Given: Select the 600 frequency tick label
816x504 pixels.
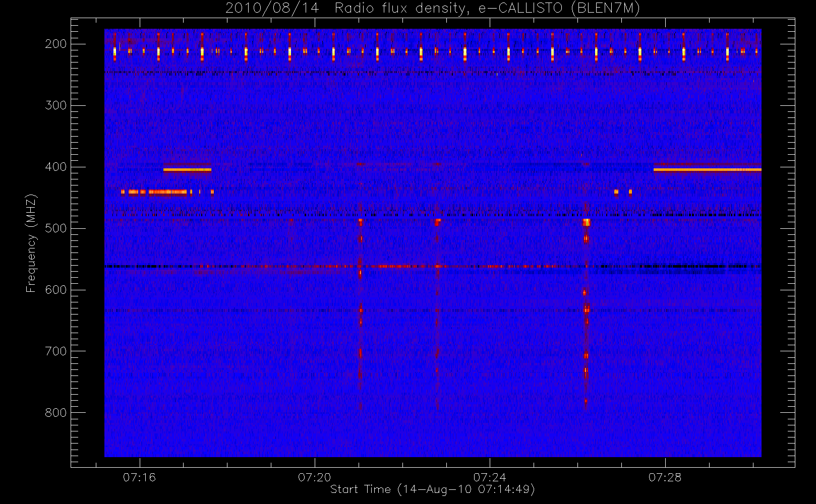Looking at the screenshot, I should click(x=55, y=290).
